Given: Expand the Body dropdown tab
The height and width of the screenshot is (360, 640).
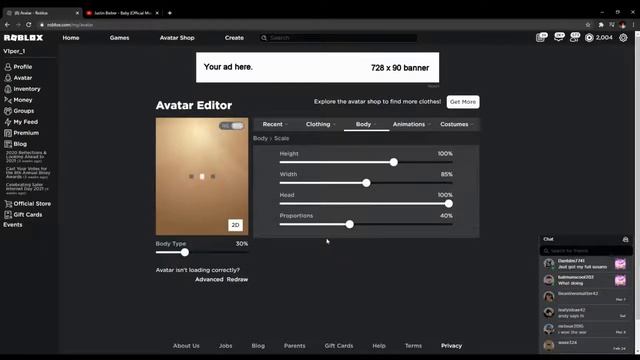Looking at the screenshot, I should (x=366, y=124).
